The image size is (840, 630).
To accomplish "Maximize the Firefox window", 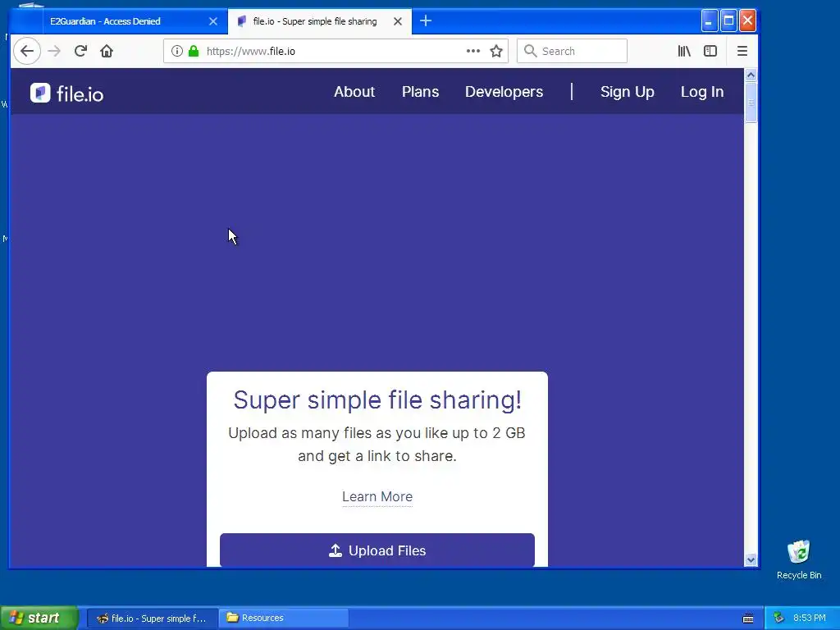I will tap(728, 21).
